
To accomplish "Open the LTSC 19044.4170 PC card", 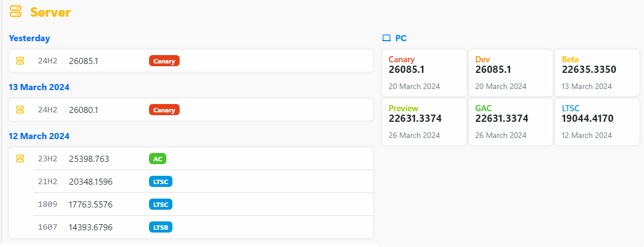I will (597, 122).
